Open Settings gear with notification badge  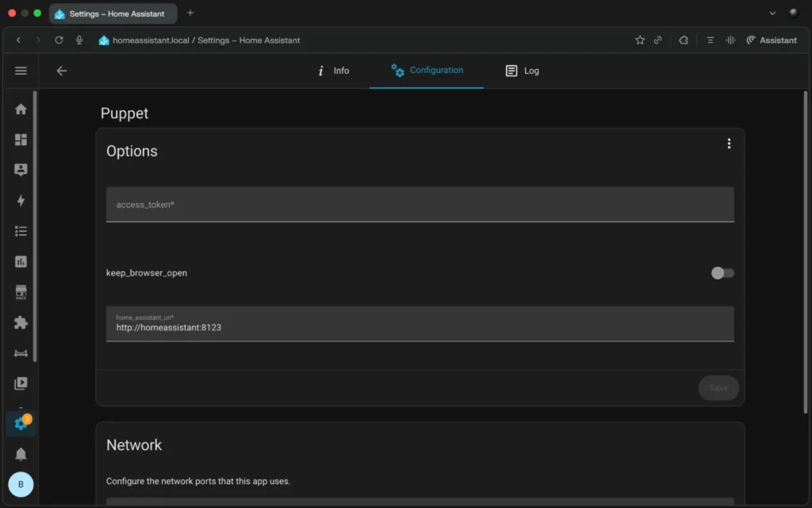[21, 423]
